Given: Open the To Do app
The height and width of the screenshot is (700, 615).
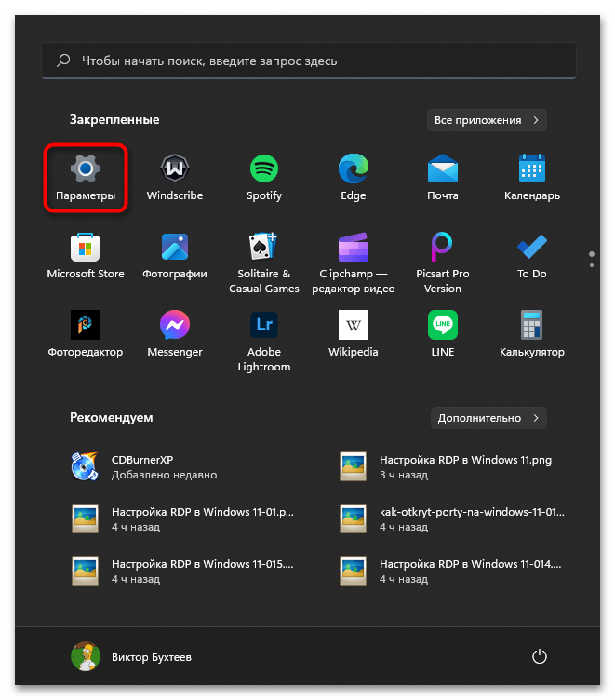Looking at the screenshot, I should pos(531,256).
